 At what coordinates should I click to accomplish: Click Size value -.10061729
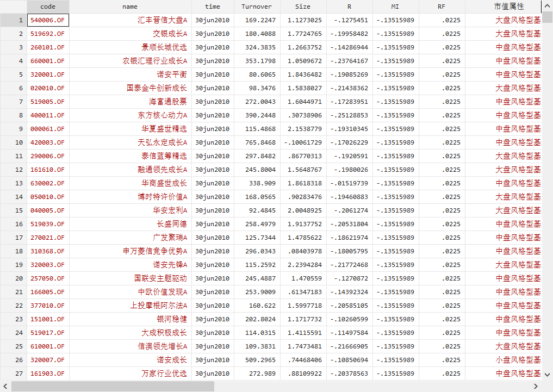point(303,142)
